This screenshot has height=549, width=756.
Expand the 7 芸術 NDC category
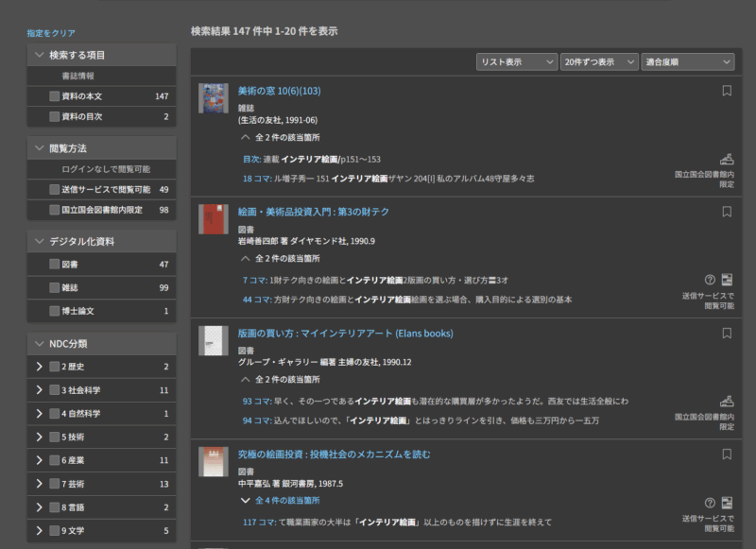[x=40, y=484]
